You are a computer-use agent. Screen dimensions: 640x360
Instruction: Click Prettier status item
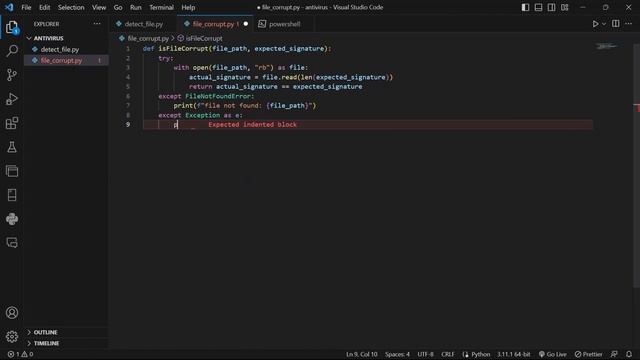point(588,354)
